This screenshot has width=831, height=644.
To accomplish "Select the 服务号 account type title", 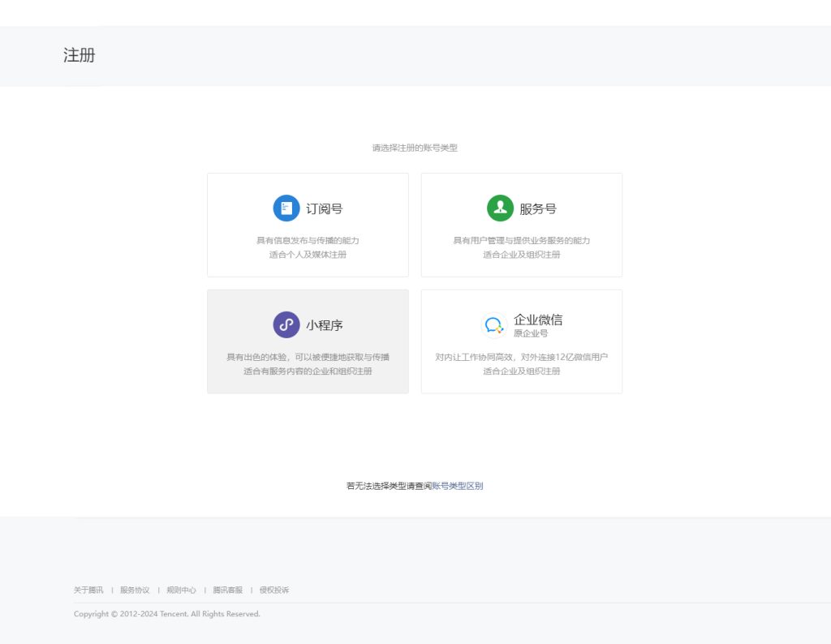I will (538, 208).
